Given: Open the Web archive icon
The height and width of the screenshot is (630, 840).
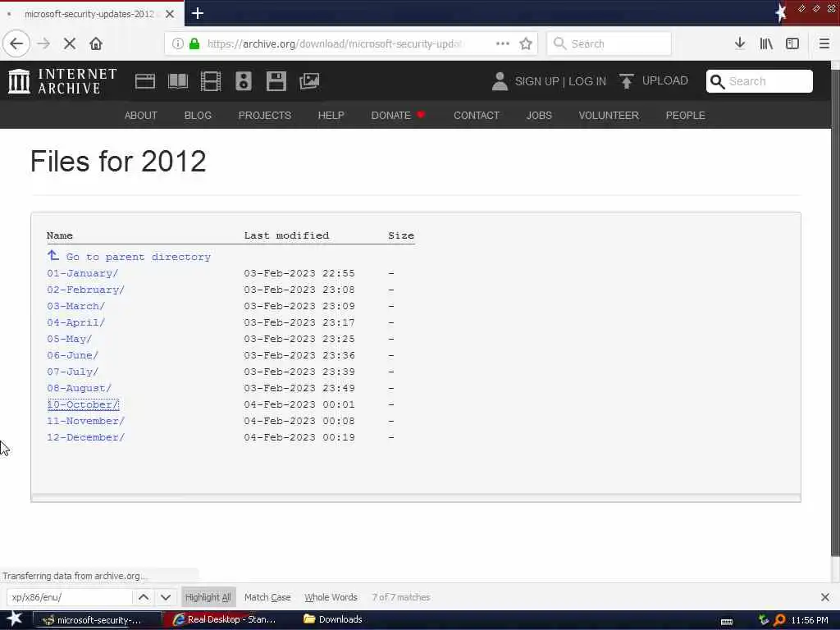Looking at the screenshot, I should [x=144, y=81].
